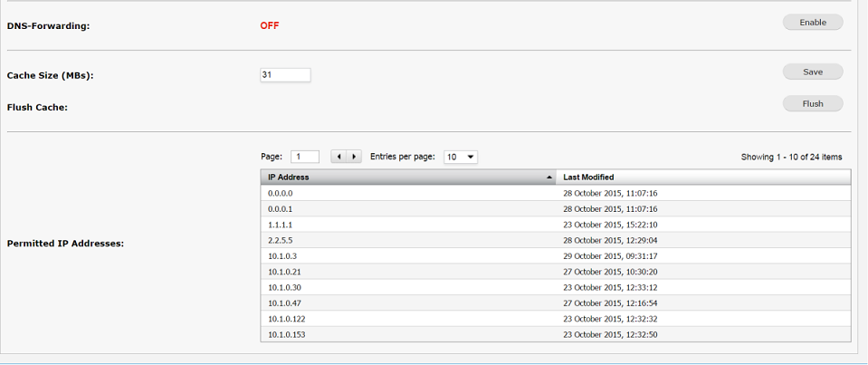Viewport: 868px width, 365px height.
Task: Click the Page number field
Action: [x=305, y=157]
